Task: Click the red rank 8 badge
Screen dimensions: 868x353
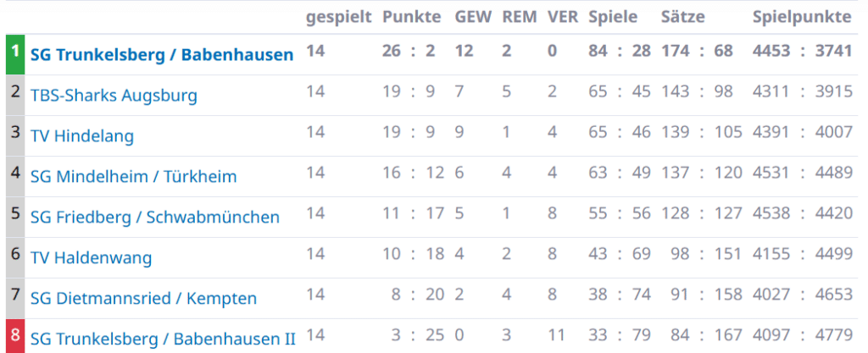Action: tap(14, 335)
